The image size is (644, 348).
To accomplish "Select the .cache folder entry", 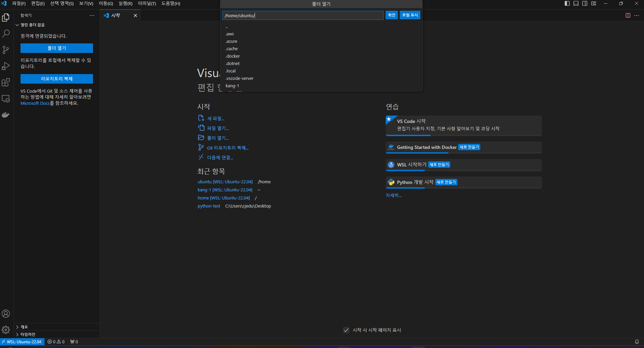I will (x=321, y=49).
